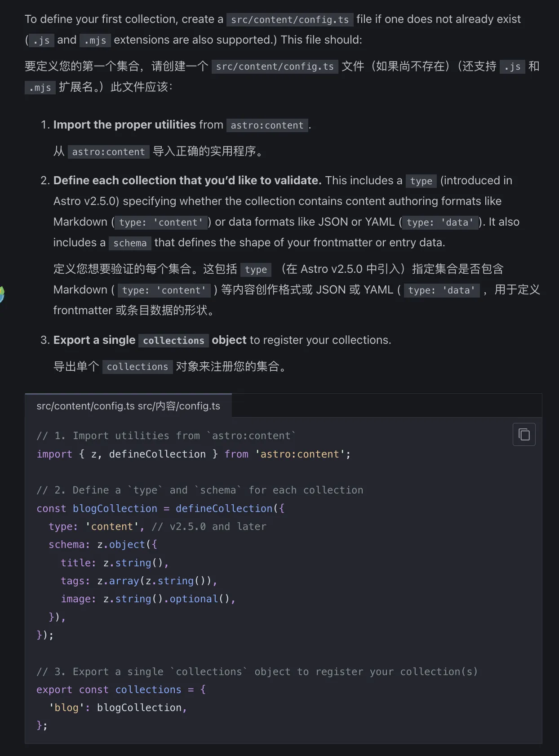Click the bold "Define each collection" heading text
Viewport: 559px width, 756px height.
pyautogui.click(x=187, y=180)
